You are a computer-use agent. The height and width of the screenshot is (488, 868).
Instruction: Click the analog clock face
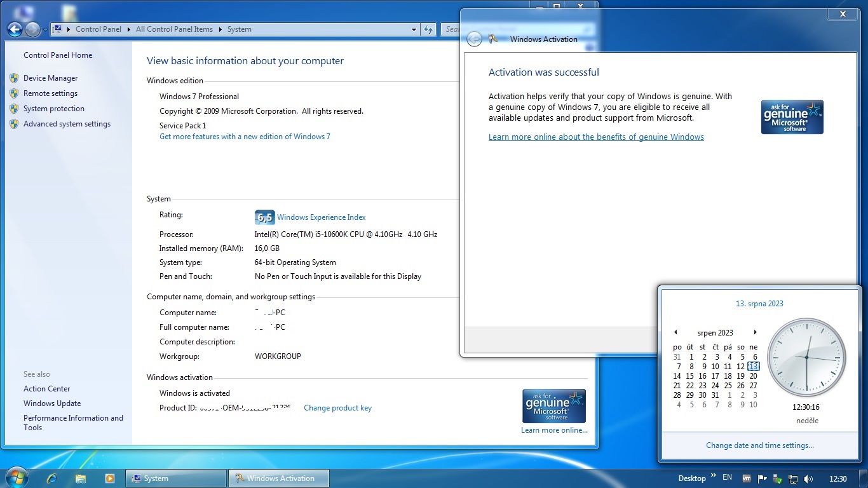point(806,357)
